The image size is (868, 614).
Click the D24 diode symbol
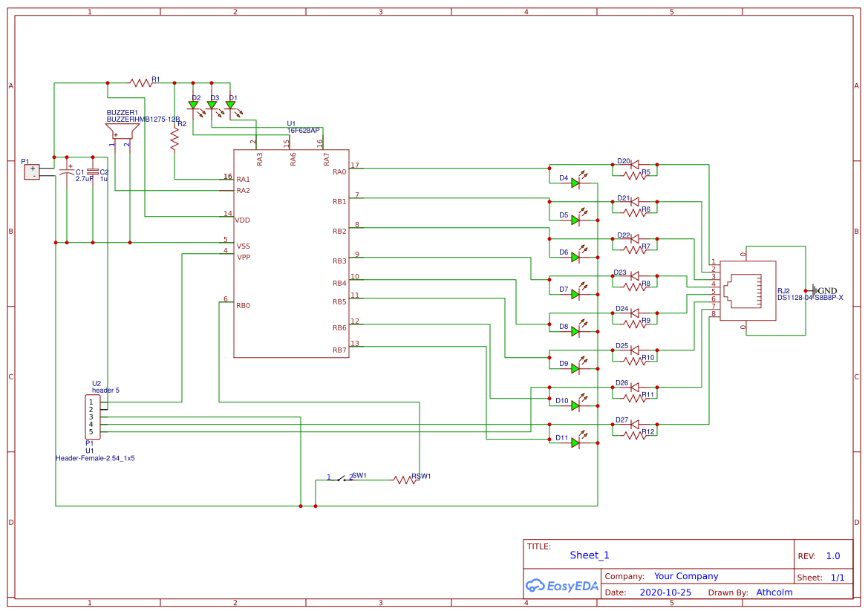634,313
